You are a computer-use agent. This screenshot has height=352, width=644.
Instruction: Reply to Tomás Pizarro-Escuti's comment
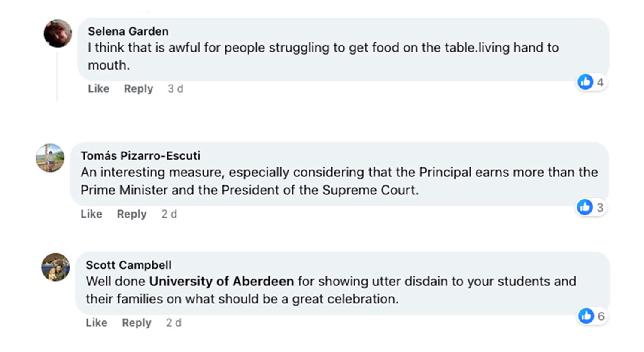pyautogui.click(x=132, y=214)
